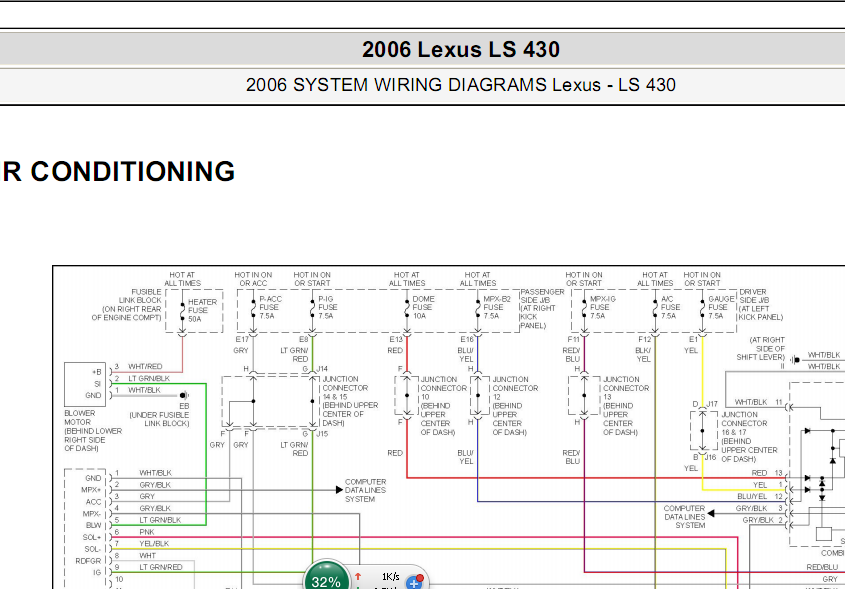The width and height of the screenshot is (845, 589).
Task: Click the MPX-IG FUSE 7.5A label
Action: pyautogui.click(x=602, y=307)
